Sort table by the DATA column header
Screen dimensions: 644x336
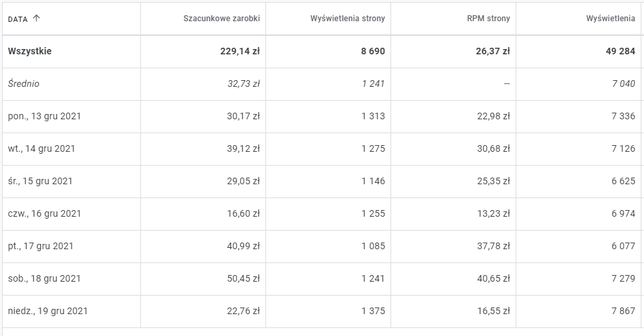click(x=18, y=19)
